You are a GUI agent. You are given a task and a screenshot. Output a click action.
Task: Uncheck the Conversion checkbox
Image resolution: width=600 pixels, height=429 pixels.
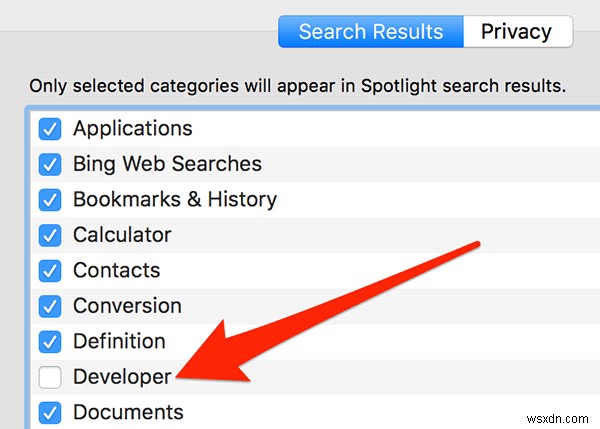[x=50, y=306]
